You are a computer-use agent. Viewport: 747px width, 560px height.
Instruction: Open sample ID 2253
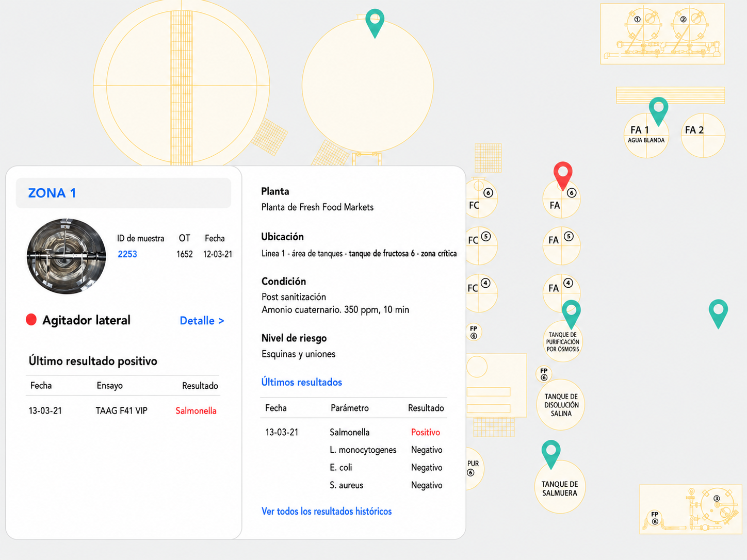pos(127,254)
